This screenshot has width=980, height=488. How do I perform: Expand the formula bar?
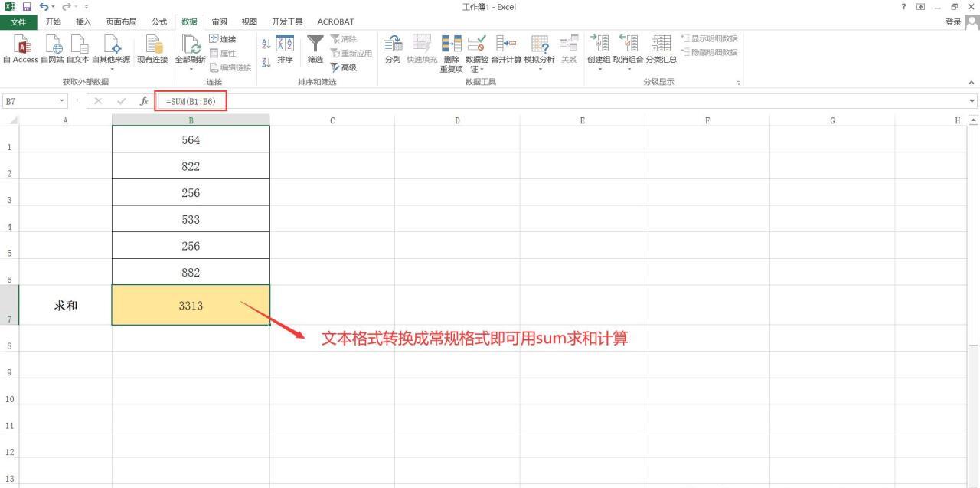coord(972,101)
